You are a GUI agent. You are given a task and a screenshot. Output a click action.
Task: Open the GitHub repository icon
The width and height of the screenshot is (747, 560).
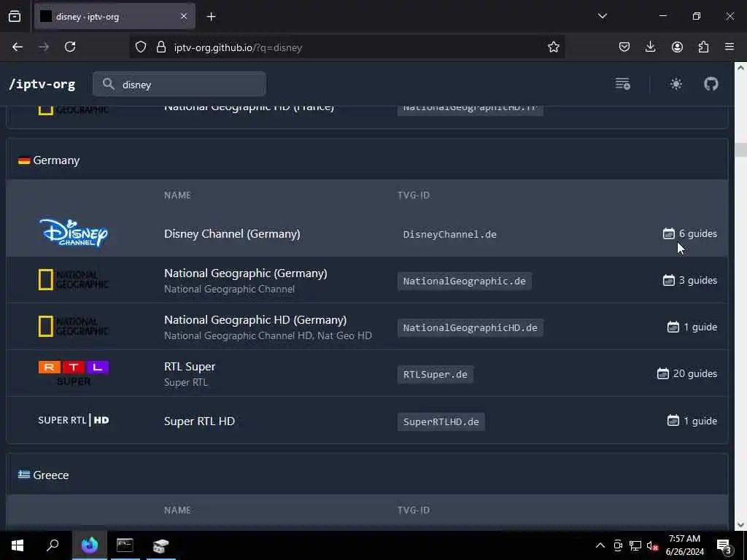(711, 85)
